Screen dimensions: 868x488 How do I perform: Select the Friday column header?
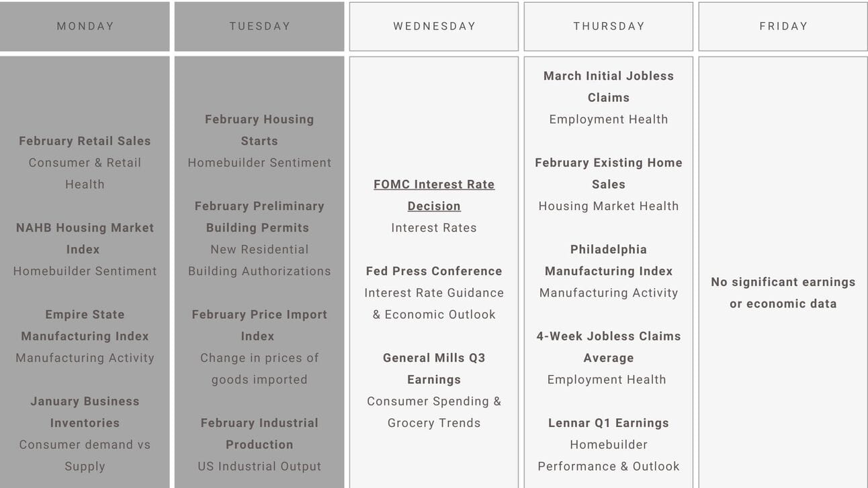click(x=783, y=26)
